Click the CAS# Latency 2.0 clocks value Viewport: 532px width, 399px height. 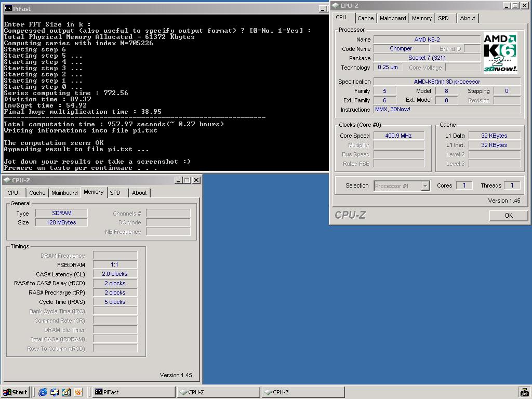pos(115,274)
